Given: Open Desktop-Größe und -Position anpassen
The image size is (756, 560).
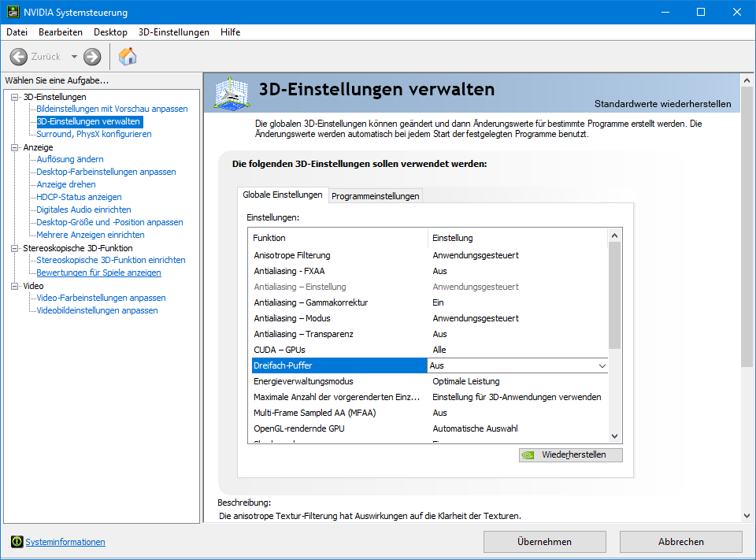Looking at the screenshot, I should 110,222.
